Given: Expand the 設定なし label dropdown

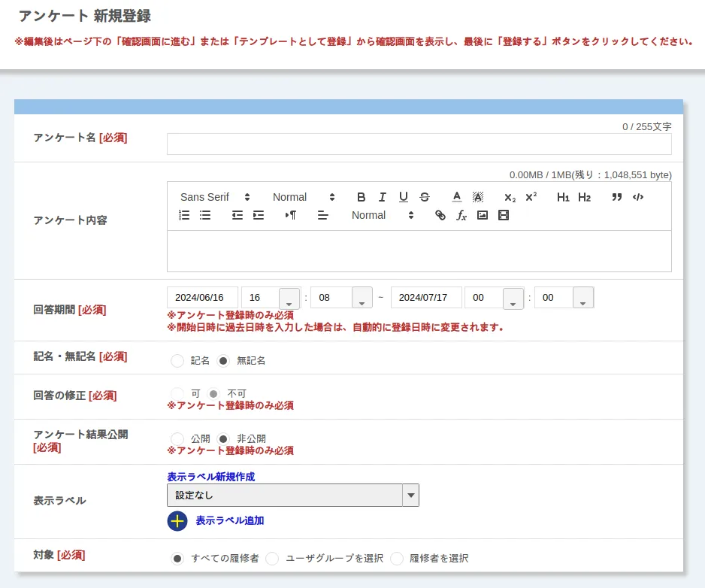Looking at the screenshot, I should pos(410,496).
